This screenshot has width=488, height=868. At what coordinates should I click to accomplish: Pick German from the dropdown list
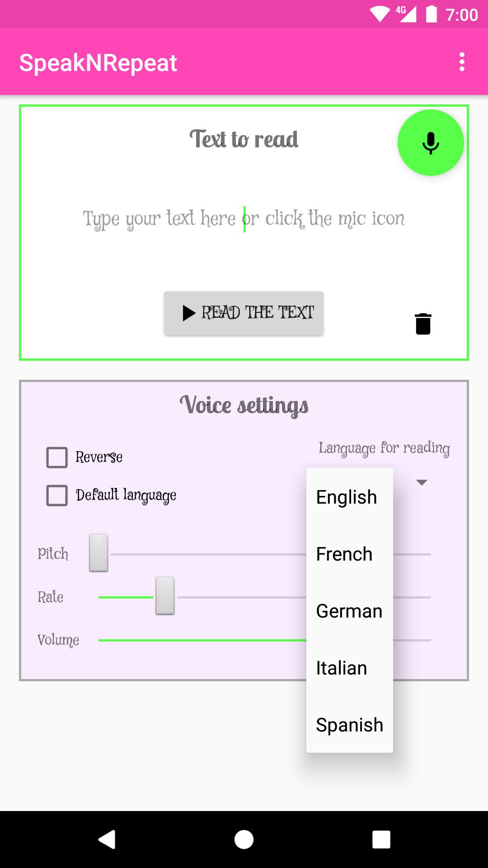(349, 611)
